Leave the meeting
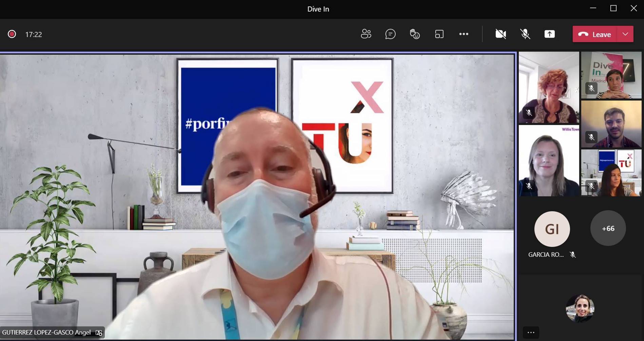 pos(595,34)
